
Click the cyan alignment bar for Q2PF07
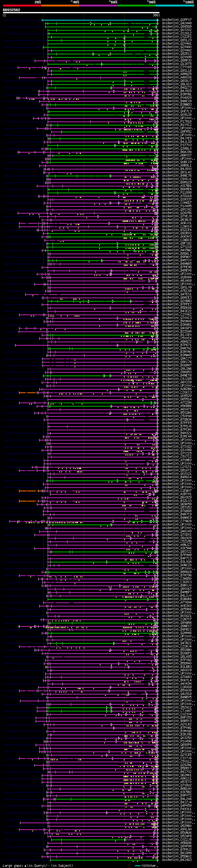[100, 20]
